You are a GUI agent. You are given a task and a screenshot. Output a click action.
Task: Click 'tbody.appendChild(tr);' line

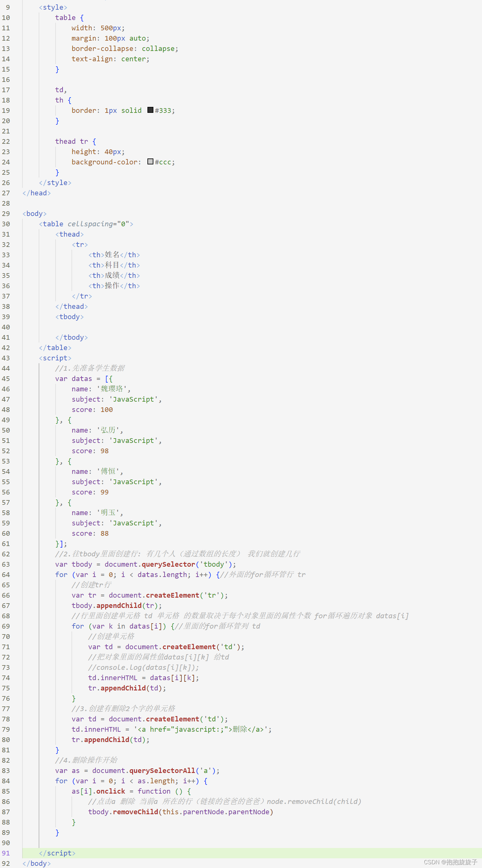pos(117,605)
